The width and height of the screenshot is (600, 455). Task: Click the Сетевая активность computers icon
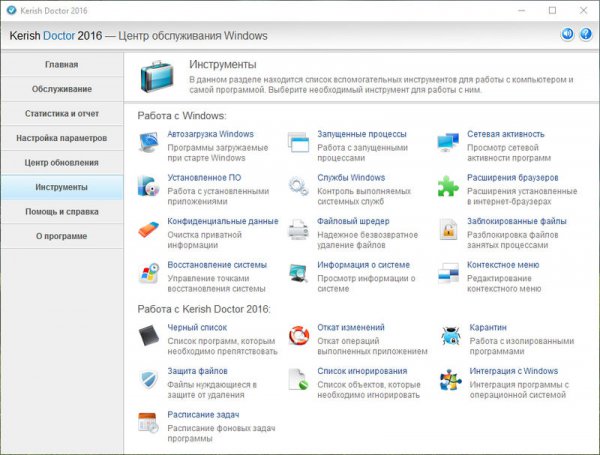pyautogui.click(x=448, y=142)
